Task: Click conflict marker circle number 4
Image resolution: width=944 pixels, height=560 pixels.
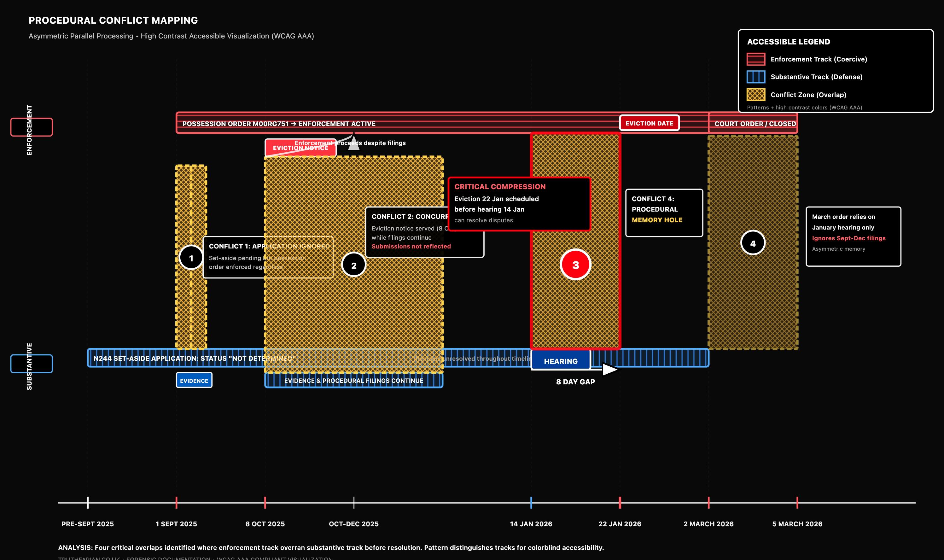Action: (x=753, y=243)
